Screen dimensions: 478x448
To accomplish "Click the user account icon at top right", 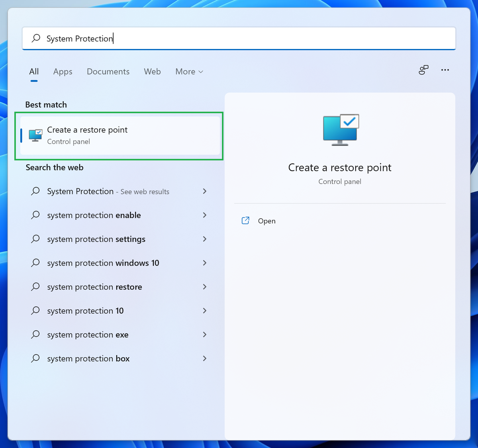I will point(423,70).
